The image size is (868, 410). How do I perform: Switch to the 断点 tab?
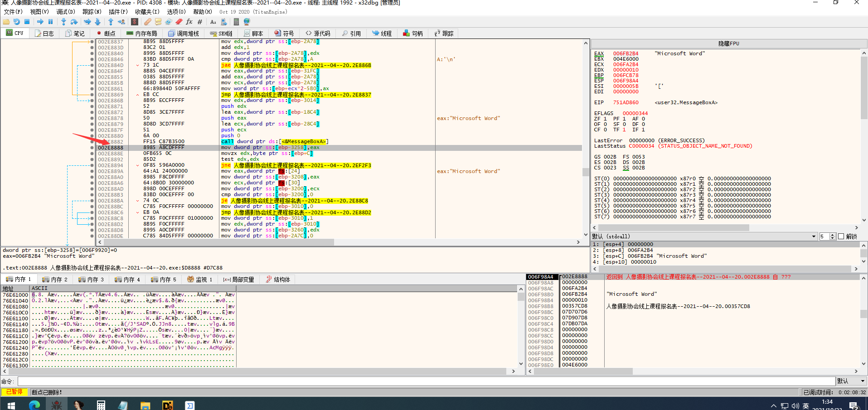106,34
